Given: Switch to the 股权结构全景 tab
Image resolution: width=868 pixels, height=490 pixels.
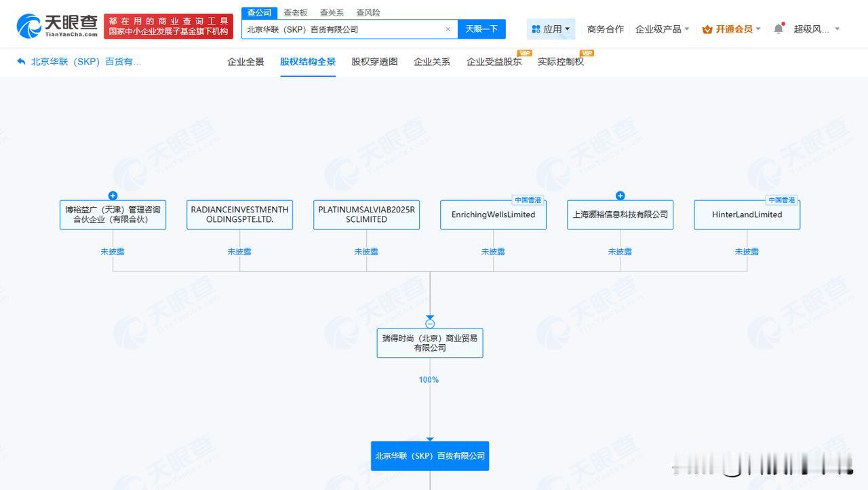Looking at the screenshot, I should pyautogui.click(x=308, y=62).
